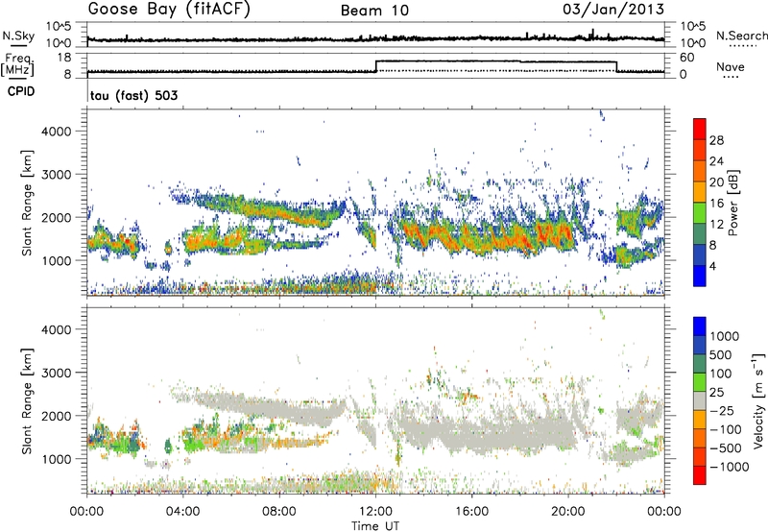Click the 'Beam 10' label

374,11
